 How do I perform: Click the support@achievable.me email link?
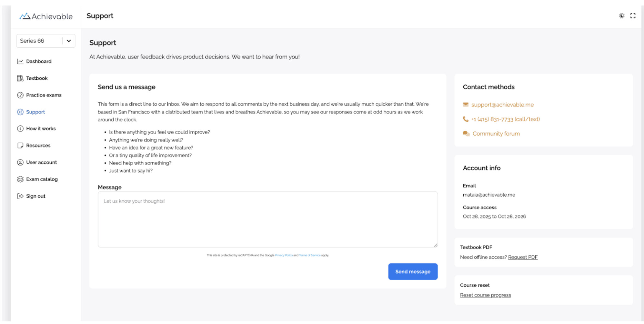tap(502, 105)
